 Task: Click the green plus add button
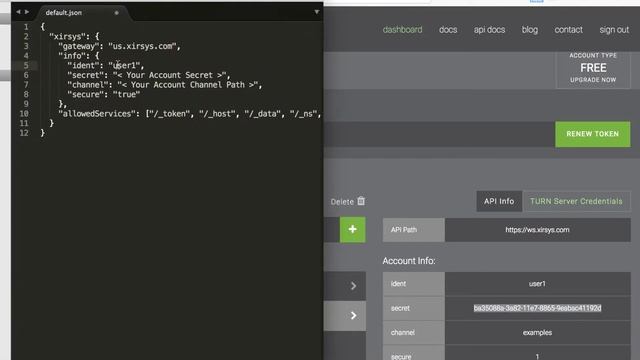(x=352, y=229)
